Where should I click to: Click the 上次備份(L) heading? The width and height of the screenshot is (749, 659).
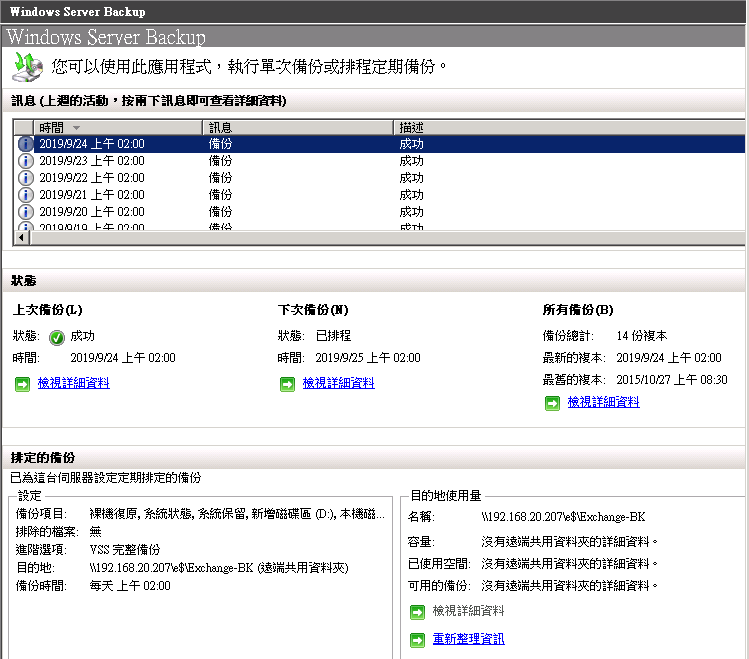[x=48, y=310]
